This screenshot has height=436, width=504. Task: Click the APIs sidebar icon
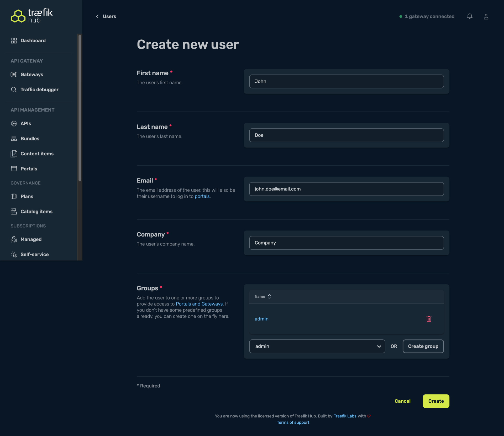tap(14, 123)
